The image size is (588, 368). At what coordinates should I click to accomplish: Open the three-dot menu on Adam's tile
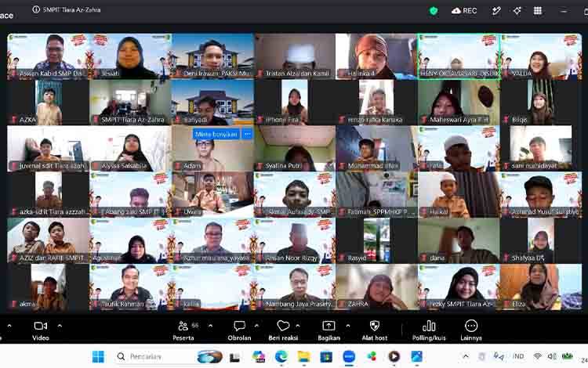point(247,134)
